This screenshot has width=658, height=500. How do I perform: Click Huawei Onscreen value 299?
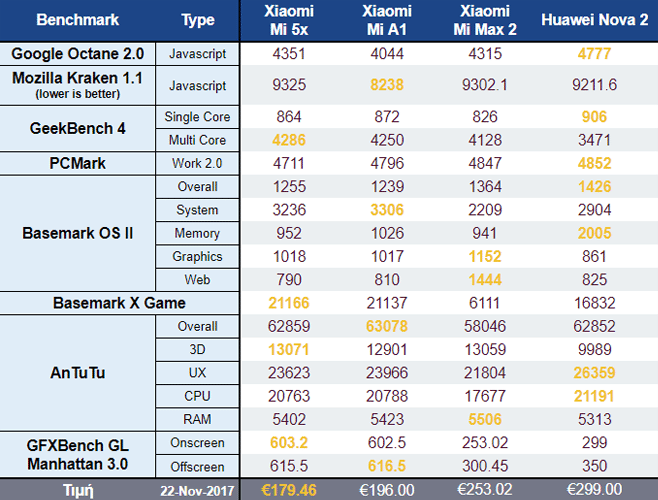pos(594,443)
